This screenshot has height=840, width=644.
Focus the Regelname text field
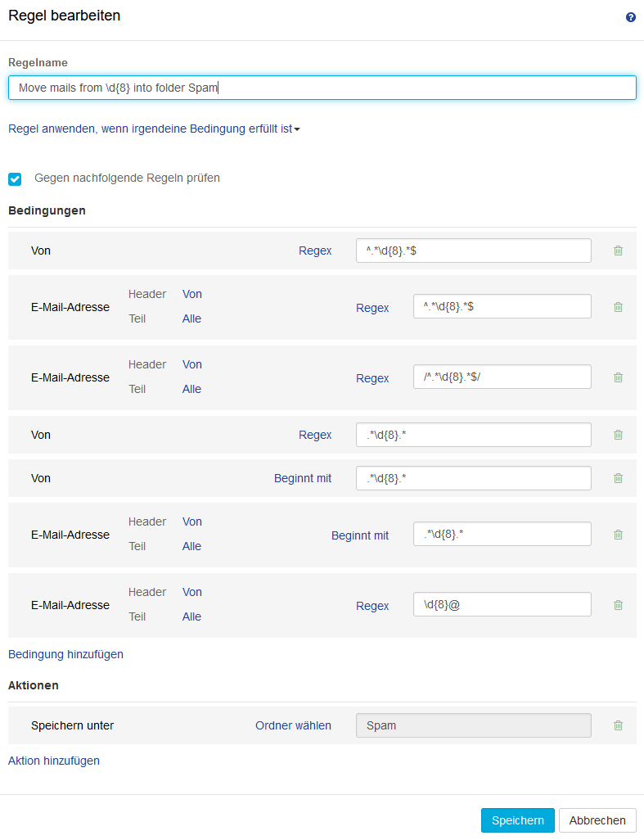(x=322, y=88)
